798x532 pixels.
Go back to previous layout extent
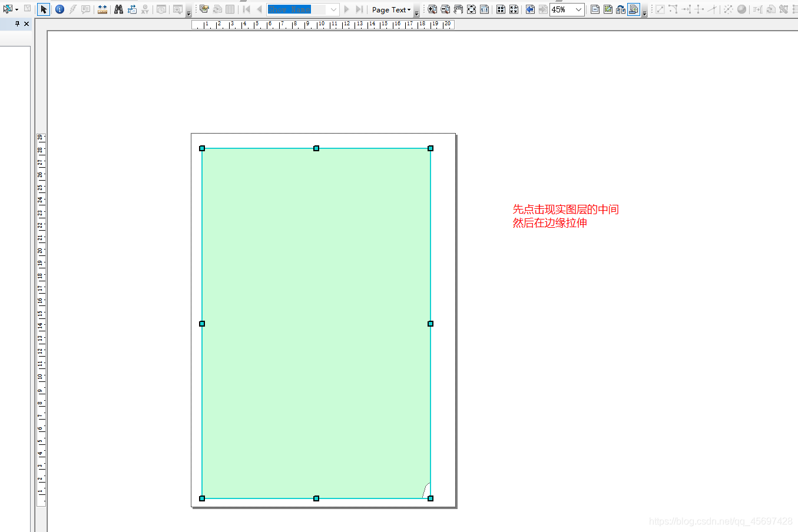click(530, 9)
